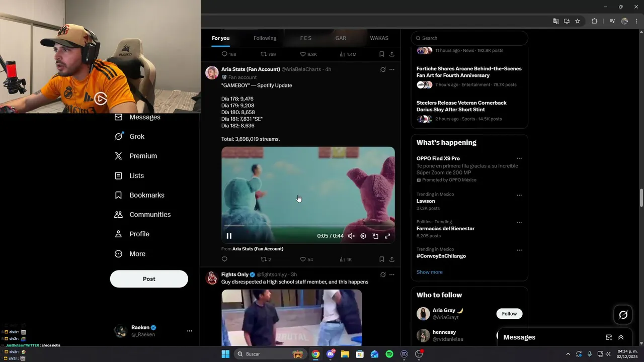
Task: Follow Aria Gray
Action: point(509,314)
